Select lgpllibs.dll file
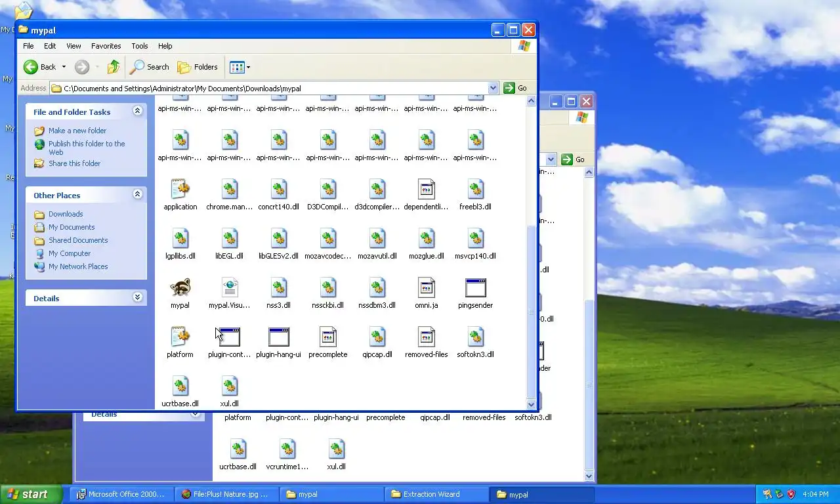 180,238
